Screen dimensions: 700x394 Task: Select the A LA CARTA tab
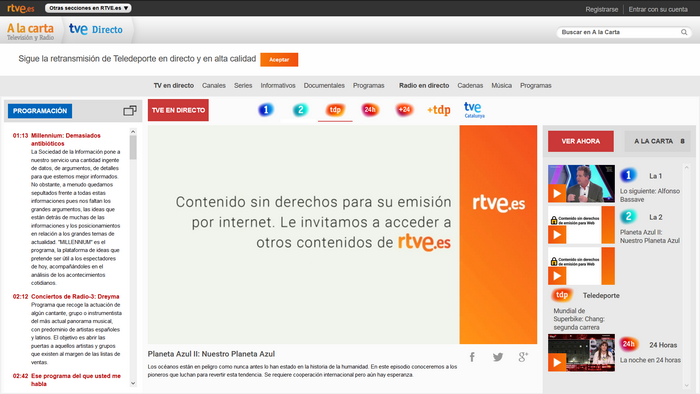(658, 141)
